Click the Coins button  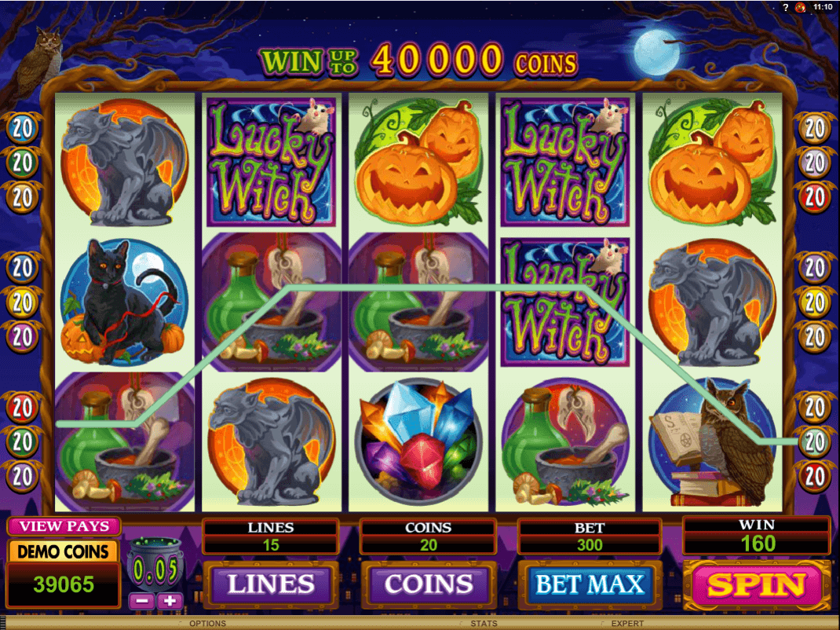(x=429, y=584)
